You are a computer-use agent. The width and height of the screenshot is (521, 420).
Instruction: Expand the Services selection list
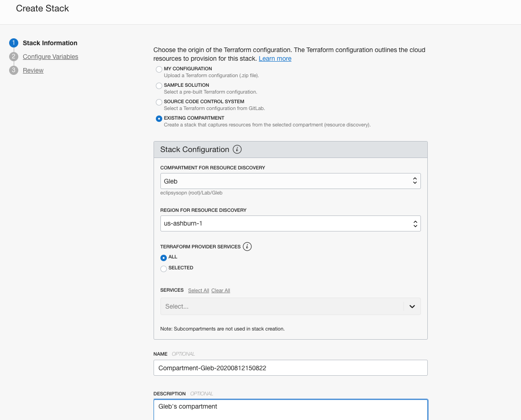(290, 306)
